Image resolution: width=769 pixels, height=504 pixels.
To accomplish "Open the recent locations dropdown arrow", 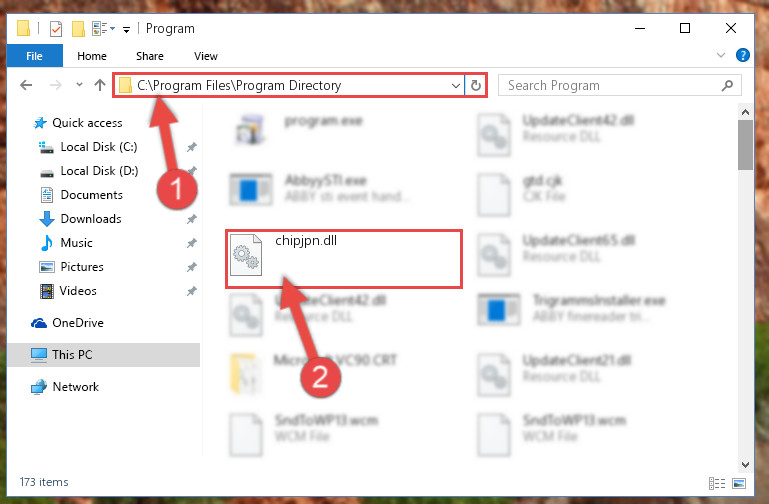I will [79, 85].
